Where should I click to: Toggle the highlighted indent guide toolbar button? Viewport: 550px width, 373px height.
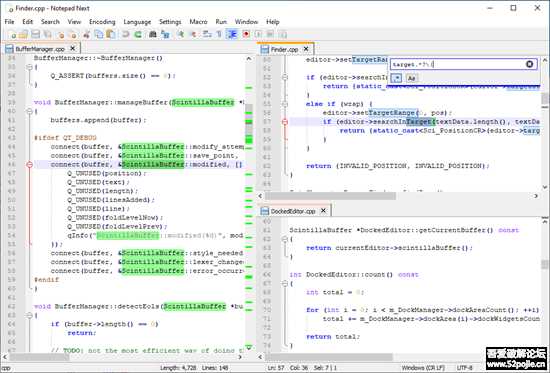(232, 34)
